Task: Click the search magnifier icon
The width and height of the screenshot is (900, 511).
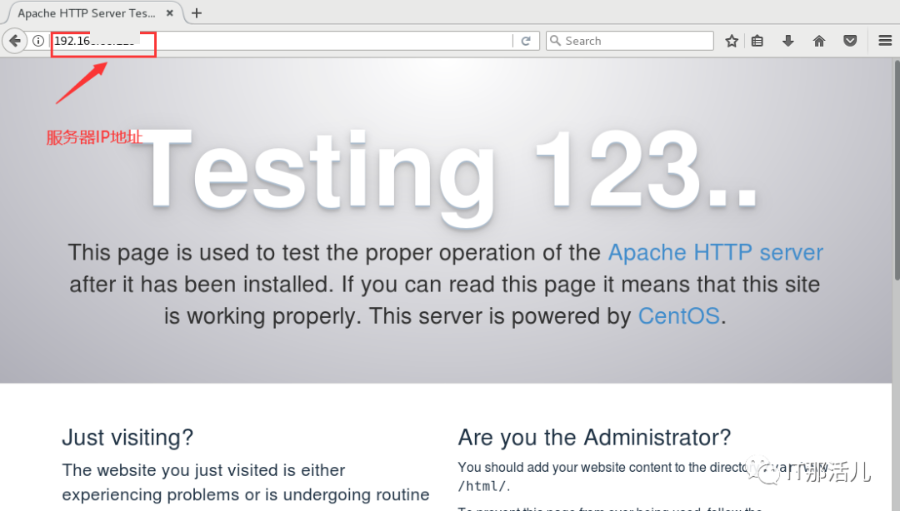Action: coord(555,41)
